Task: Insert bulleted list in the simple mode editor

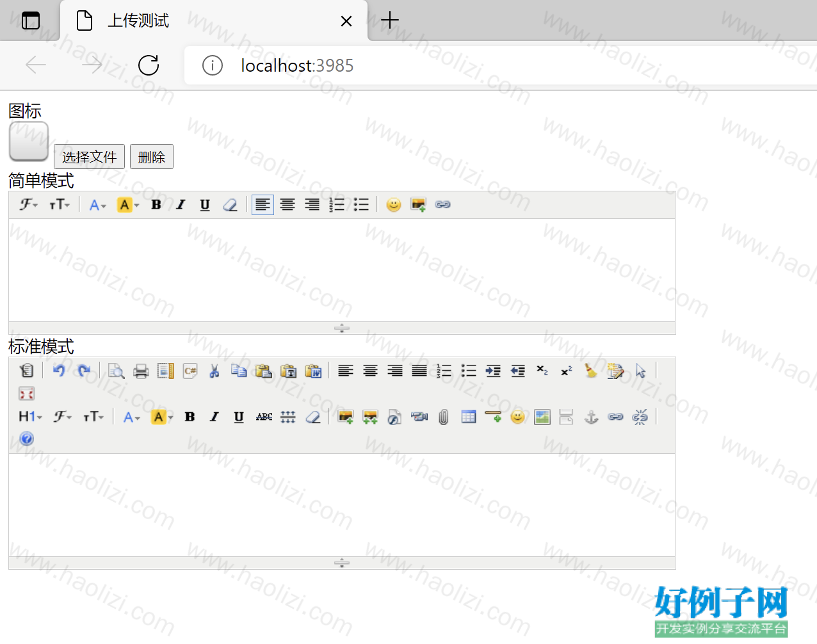Action: tap(361, 205)
